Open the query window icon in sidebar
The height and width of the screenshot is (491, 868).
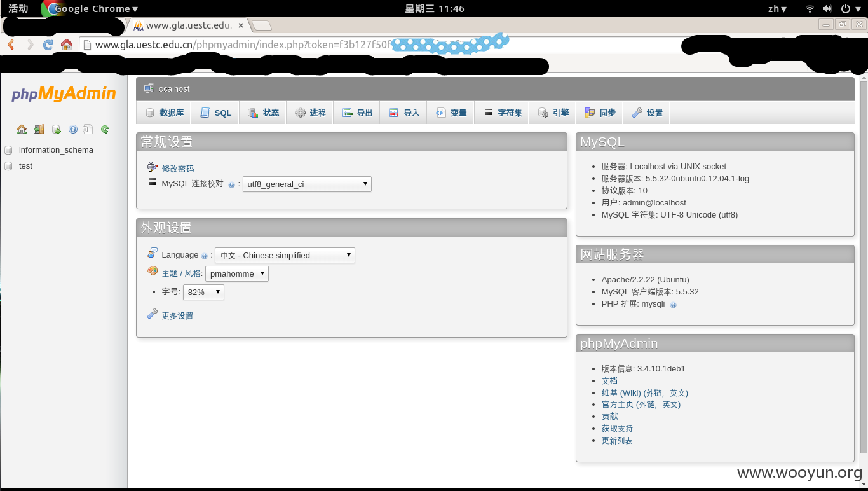tap(56, 129)
